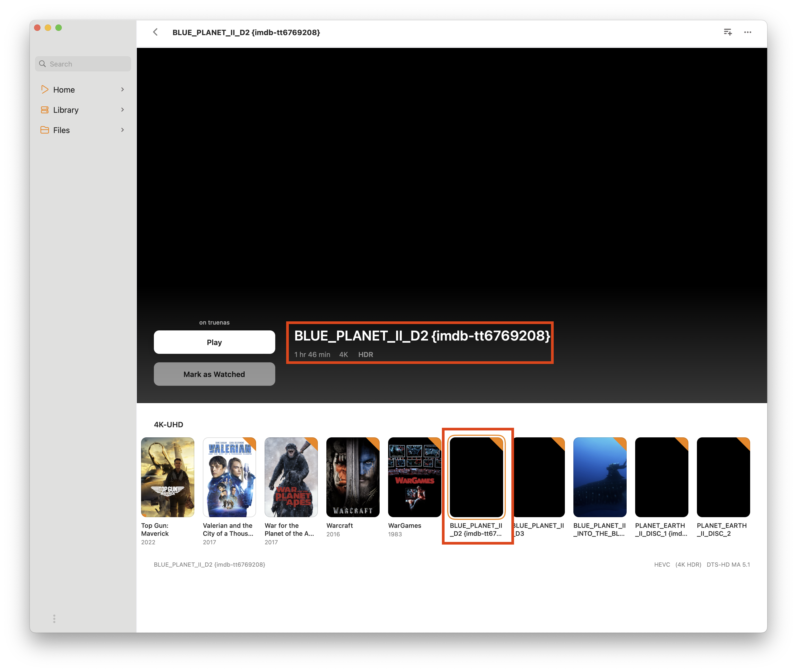Viewport: 797px width, 672px height.
Task: Open the three-dot more options menu
Action: click(x=747, y=32)
